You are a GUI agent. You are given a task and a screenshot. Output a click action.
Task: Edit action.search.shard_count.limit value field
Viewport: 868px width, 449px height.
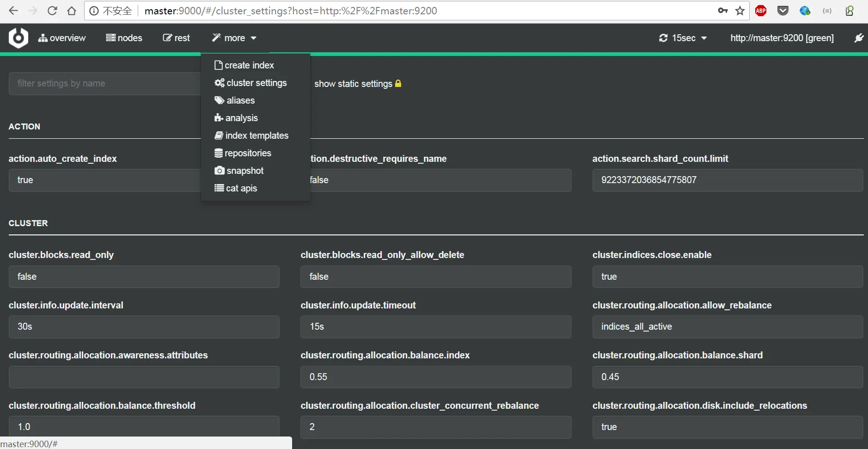click(x=727, y=180)
